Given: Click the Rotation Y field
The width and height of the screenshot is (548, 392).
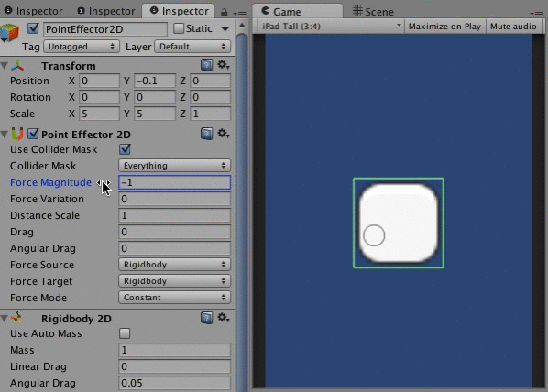Looking at the screenshot, I should point(155,97).
